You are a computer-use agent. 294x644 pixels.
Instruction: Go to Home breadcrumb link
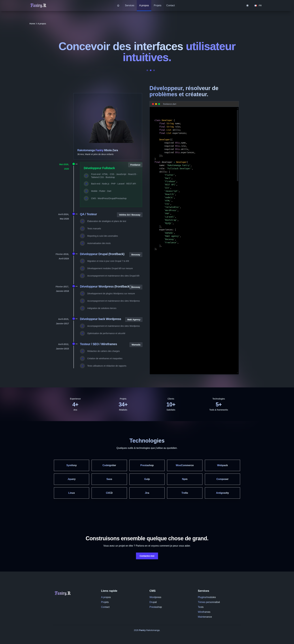click(32, 24)
